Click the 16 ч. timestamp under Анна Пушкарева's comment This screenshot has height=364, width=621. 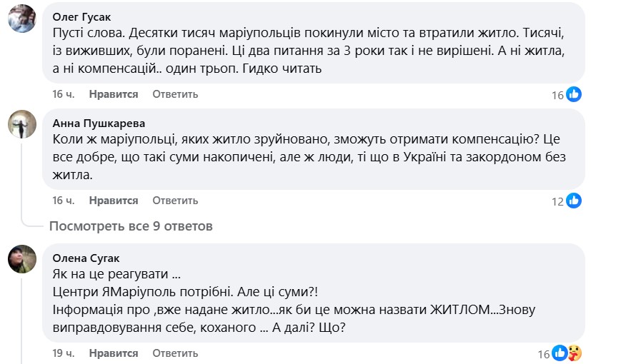64,201
